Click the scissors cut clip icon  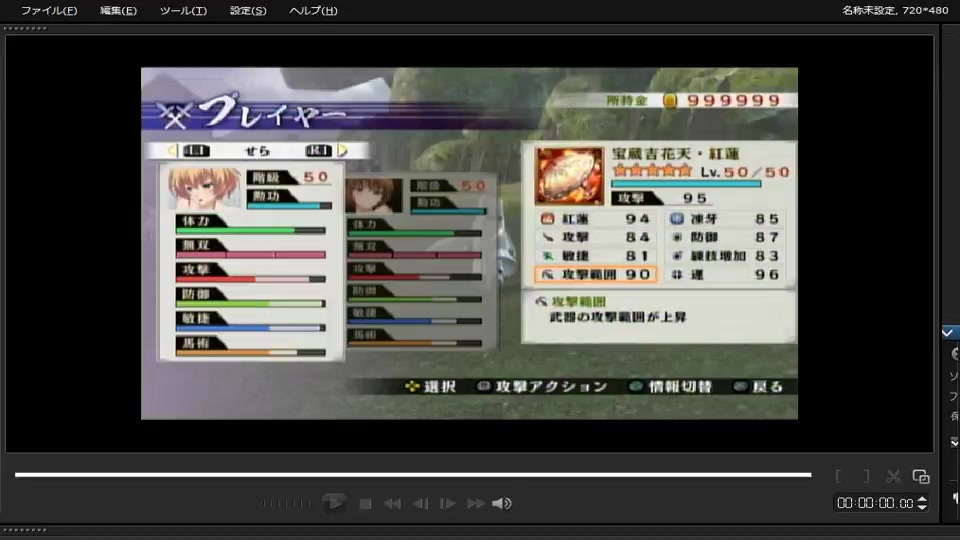click(893, 476)
